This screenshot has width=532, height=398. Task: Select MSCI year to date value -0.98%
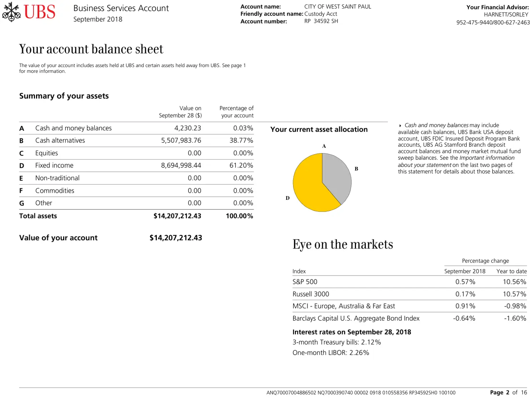pyautogui.click(x=515, y=306)
